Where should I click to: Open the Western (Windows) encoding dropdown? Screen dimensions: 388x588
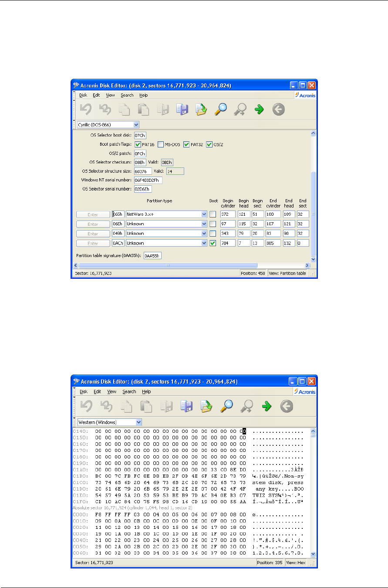[x=139, y=422]
